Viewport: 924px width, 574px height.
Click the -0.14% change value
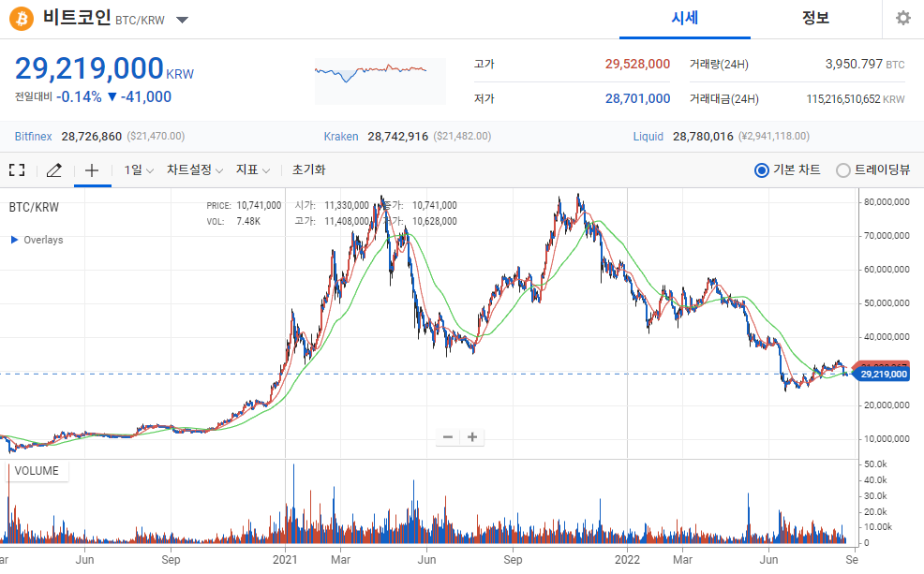tap(79, 97)
